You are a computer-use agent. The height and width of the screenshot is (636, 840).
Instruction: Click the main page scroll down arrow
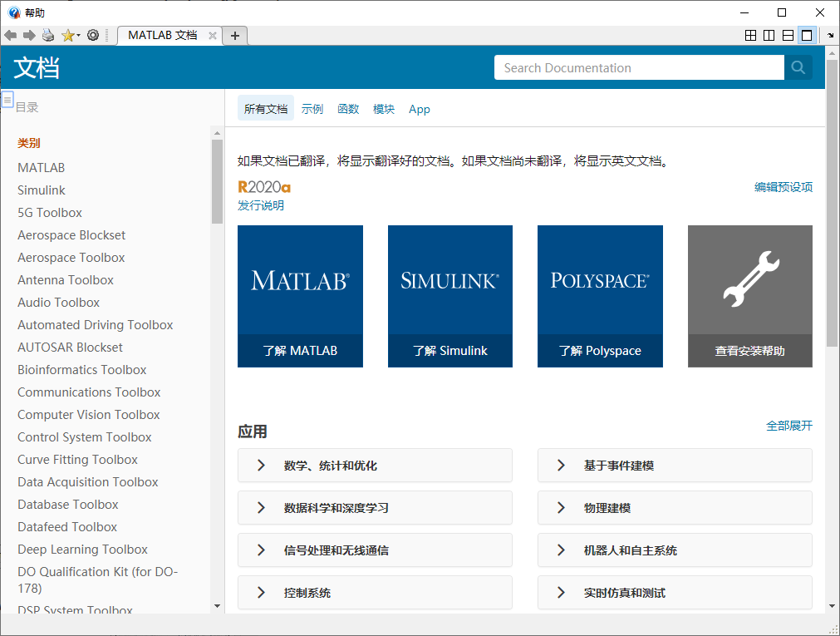pyautogui.click(x=832, y=607)
